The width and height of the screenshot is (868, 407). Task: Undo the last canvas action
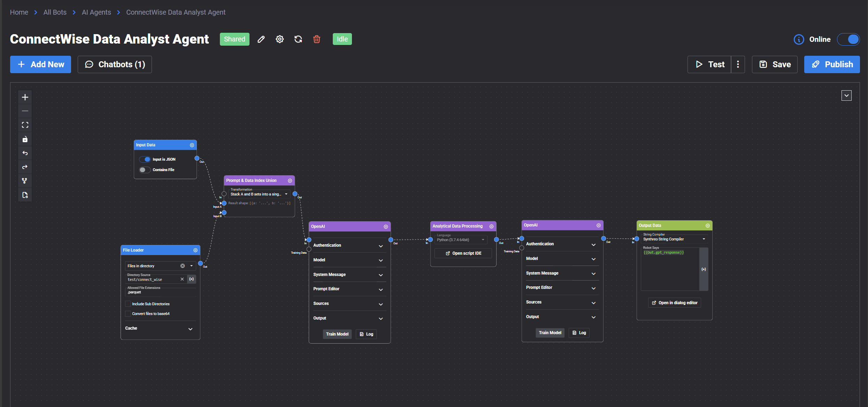[25, 153]
